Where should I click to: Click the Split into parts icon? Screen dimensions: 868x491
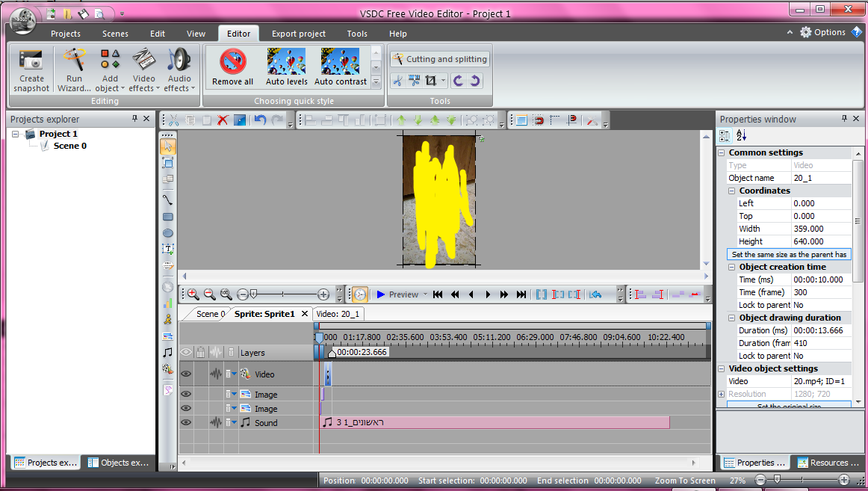click(x=414, y=81)
